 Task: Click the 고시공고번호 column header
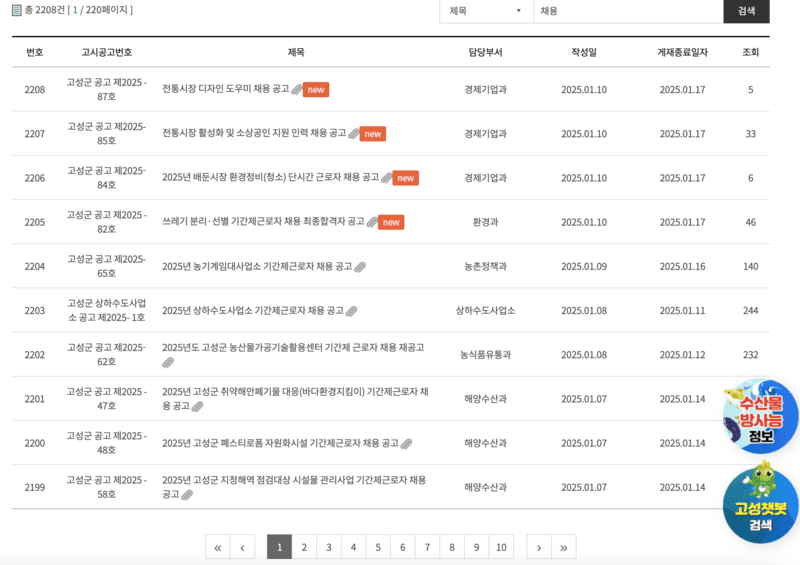pyautogui.click(x=107, y=52)
